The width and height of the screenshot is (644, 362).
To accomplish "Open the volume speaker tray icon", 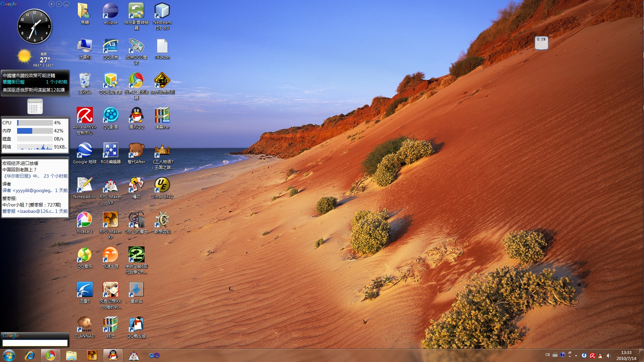I will [608, 355].
